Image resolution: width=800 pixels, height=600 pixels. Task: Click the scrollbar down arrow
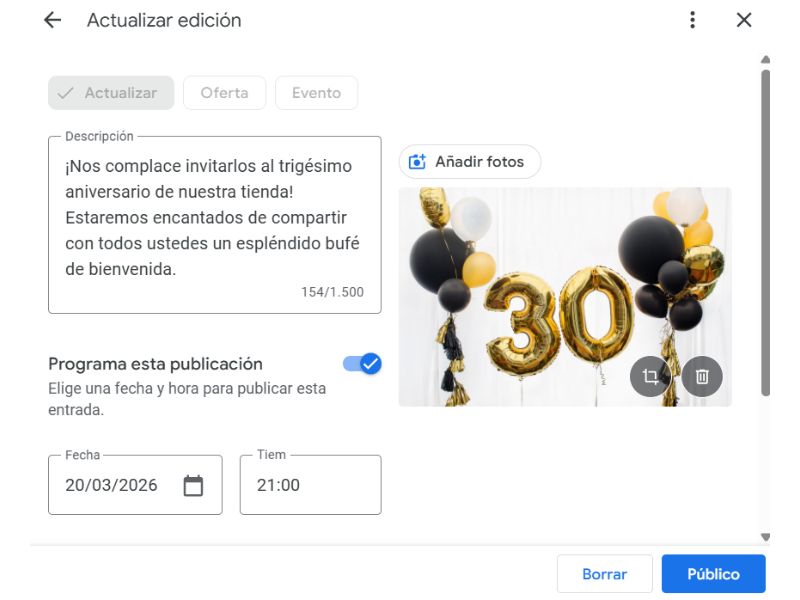pos(765,537)
